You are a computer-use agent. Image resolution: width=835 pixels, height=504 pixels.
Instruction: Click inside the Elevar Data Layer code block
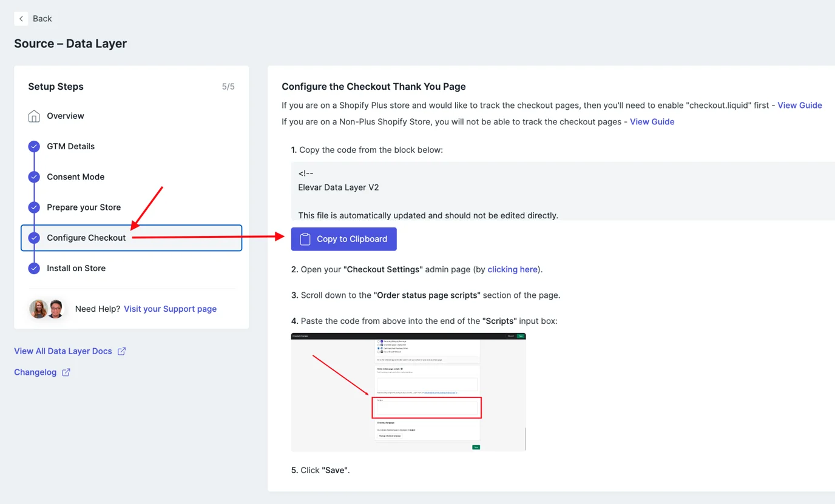click(563, 191)
